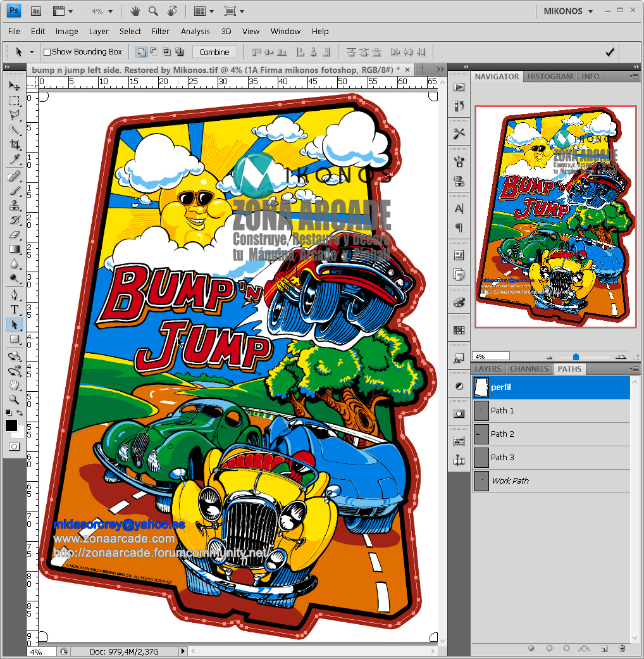Open the Filter menu
The height and width of the screenshot is (659, 644).
click(160, 31)
